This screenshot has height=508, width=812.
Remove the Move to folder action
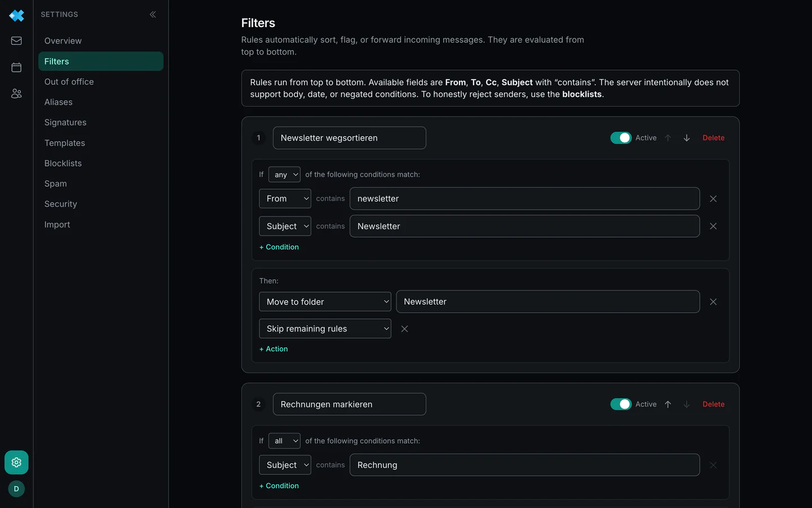[x=713, y=302]
